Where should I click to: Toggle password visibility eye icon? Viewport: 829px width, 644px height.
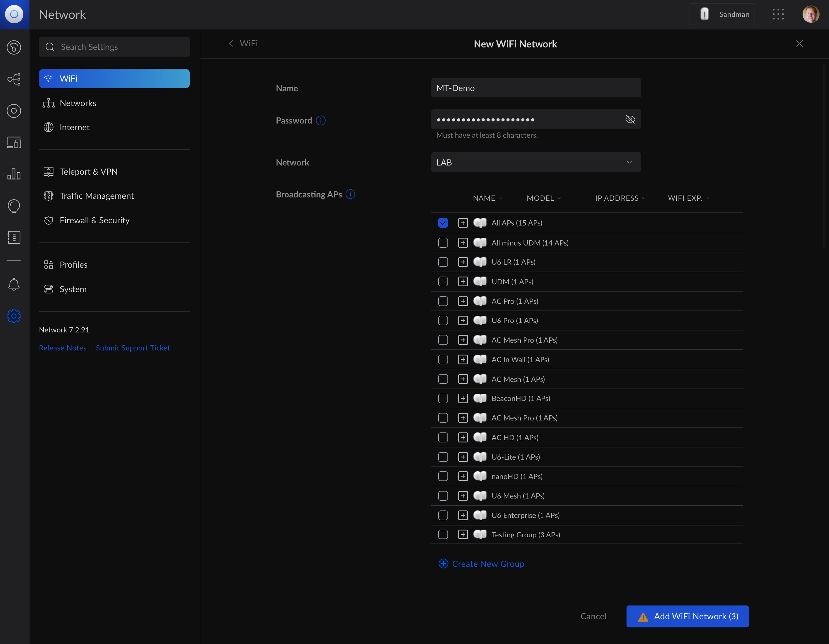point(630,120)
